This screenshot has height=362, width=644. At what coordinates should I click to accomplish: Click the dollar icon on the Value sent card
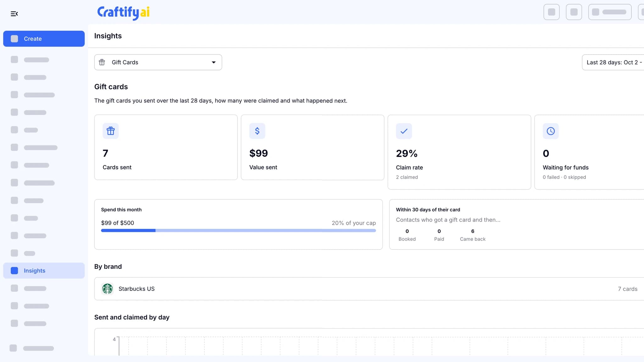coord(257,131)
